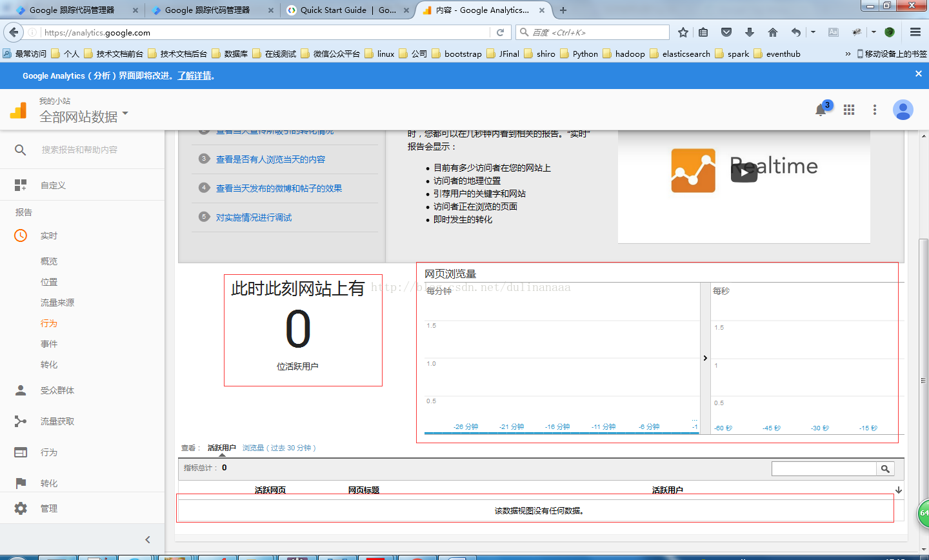Screen dimensions: 929x560
Task: Click the 行为 behavior panel icon
Action: 21,452
